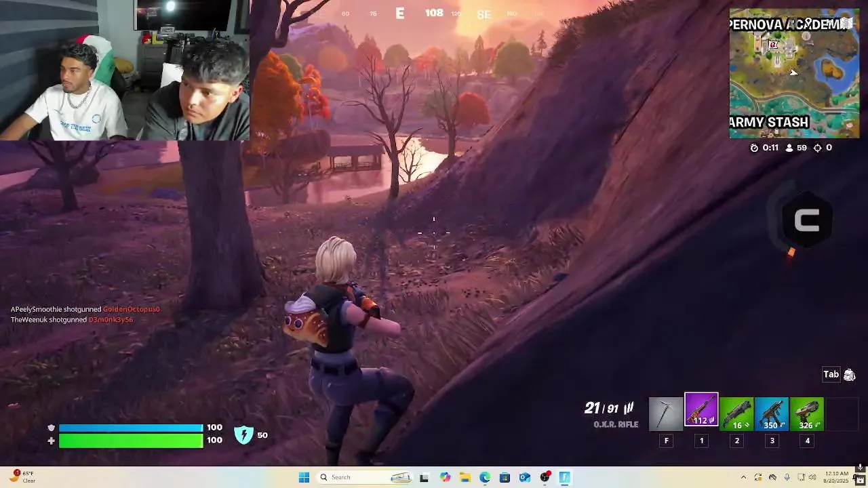Click the Tab key hint
The height and width of the screenshot is (488, 868).
click(x=831, y=374)
